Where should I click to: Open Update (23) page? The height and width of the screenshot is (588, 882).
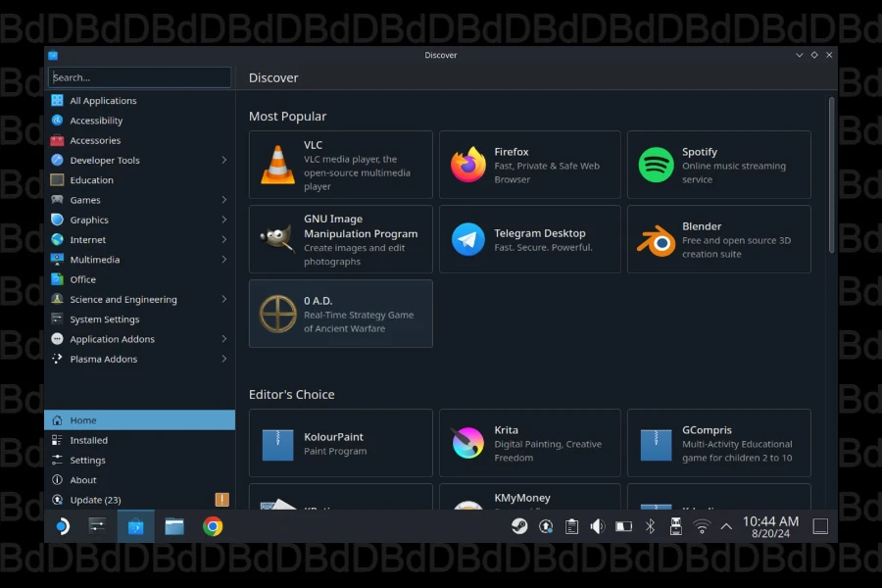[x=139, y=500]
